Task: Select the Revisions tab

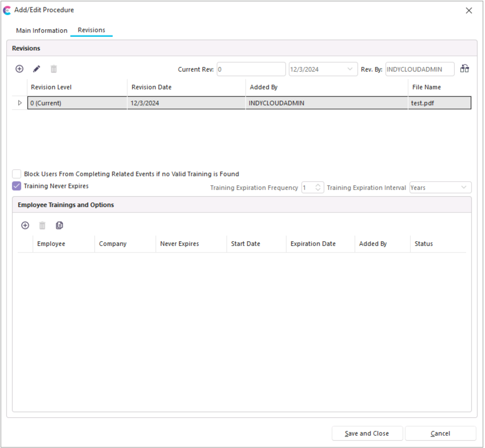Action: [92, 30]
